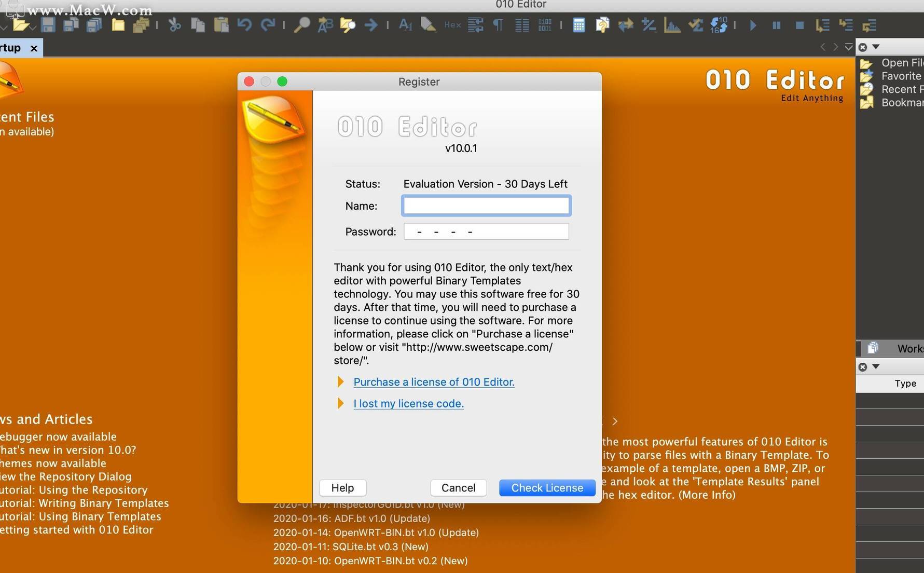Click the highlighter marker icon

coord(428,24)
